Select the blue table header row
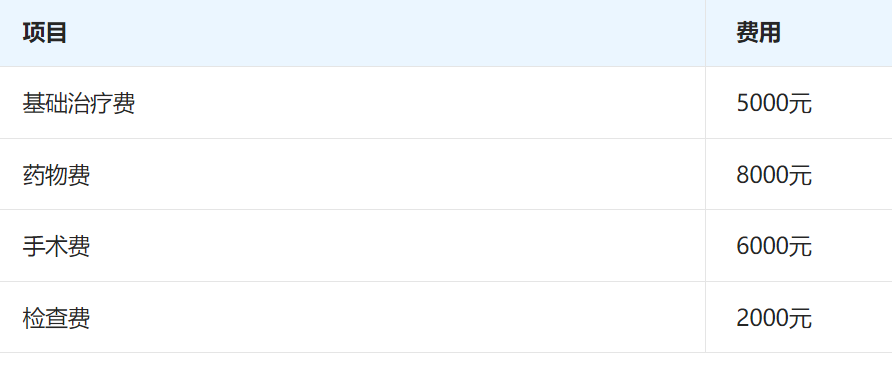This screenshot has width=892, height=372. pyautogui.click(x=446, y=33)
